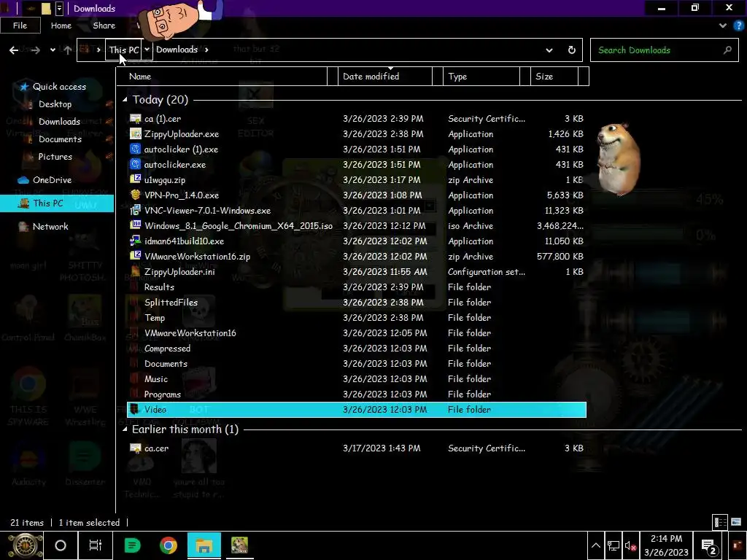Select the Temp folder
Viewport: 747px width, 560px height.
tap(155, 318)
